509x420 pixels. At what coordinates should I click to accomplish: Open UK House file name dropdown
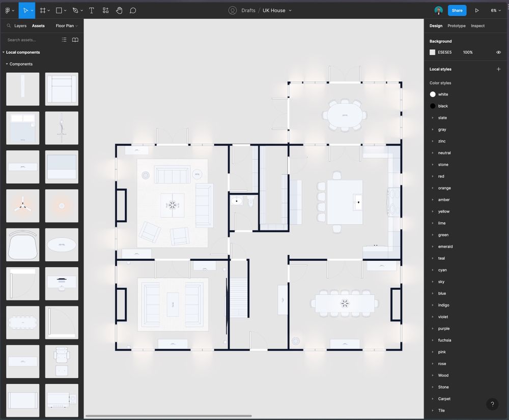pos(290,10)
